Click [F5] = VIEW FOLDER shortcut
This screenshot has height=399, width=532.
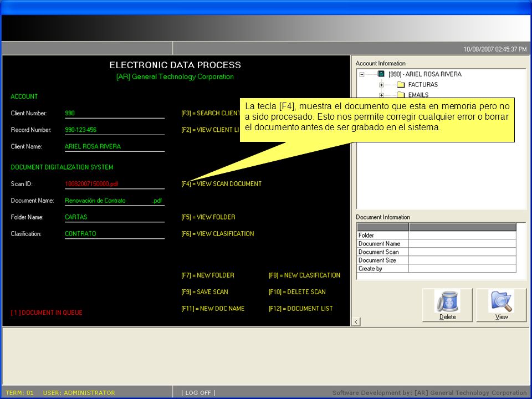pos(208,217)
